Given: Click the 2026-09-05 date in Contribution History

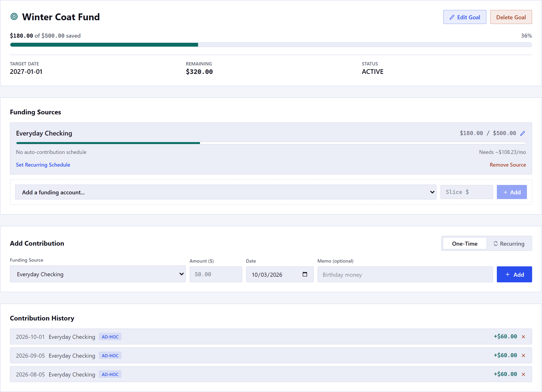Looking at the screenshot, I should click(x=30, y=356).
